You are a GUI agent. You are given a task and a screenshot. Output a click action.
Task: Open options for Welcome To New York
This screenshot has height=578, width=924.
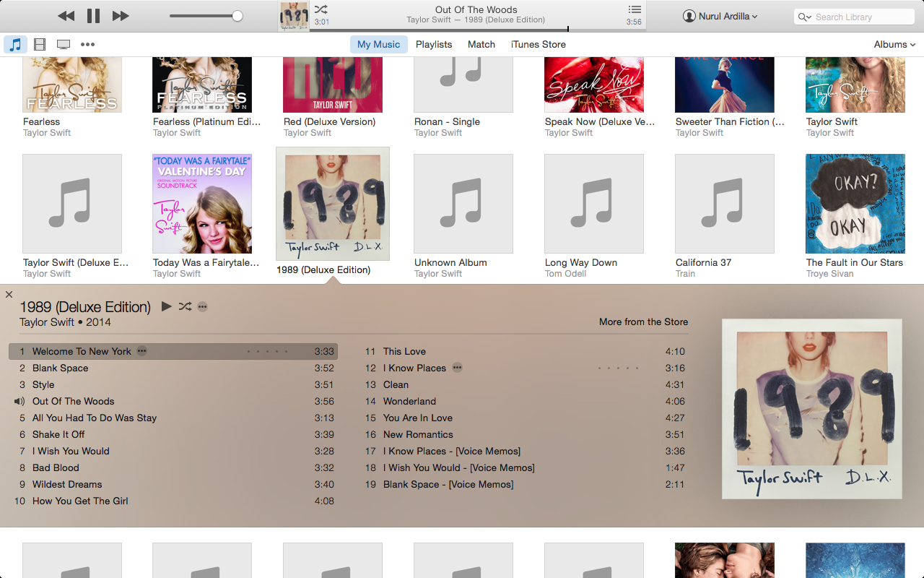[x=142, y=351]
